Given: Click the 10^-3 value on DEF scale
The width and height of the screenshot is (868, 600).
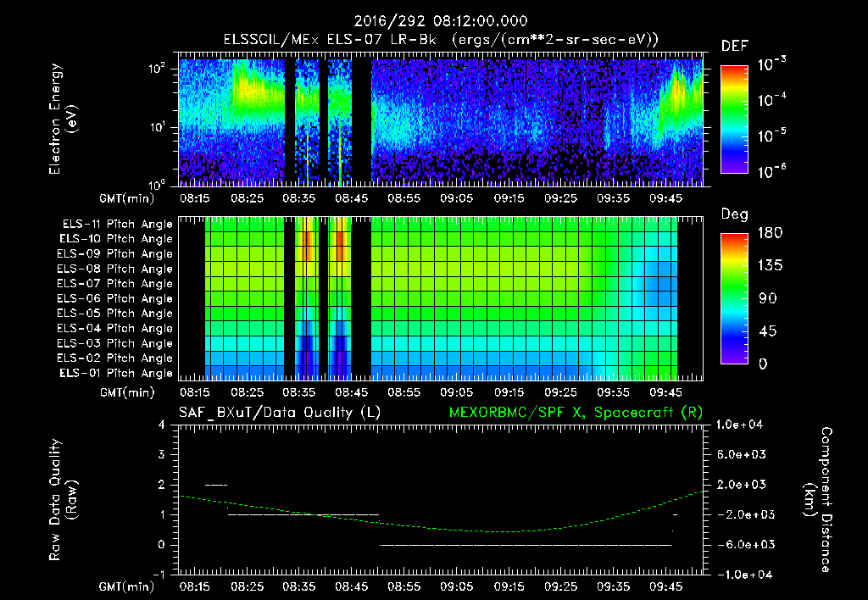Looking at the screenshot, I should click(771, 64).
